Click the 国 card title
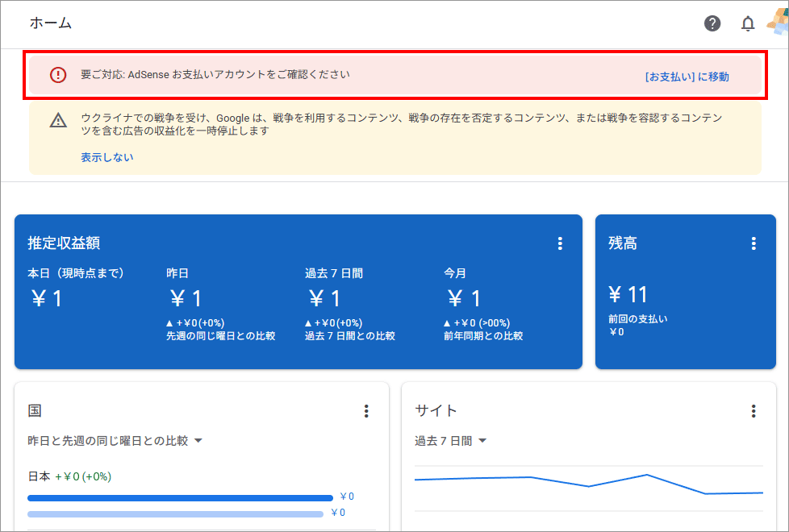789x532 pixels. [34, 410]
